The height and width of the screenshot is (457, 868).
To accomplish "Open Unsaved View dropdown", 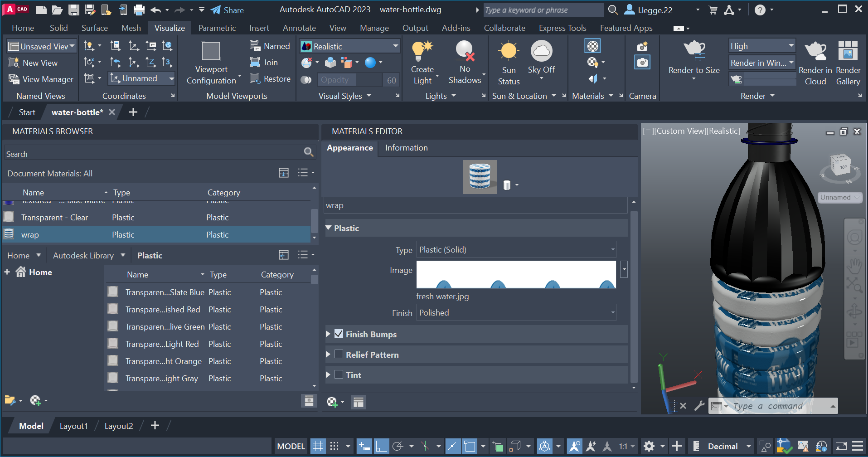I will [41, 46].
